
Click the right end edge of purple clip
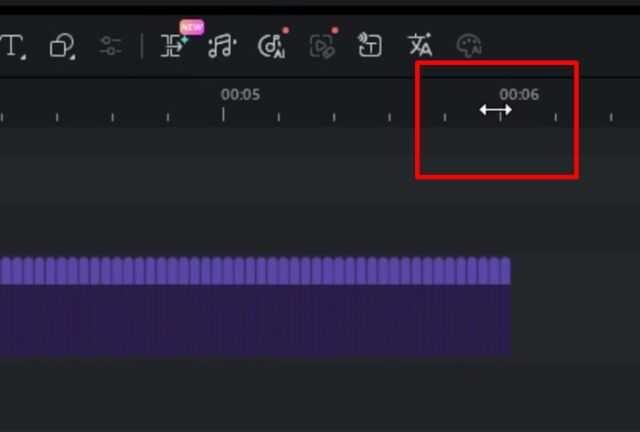point(509,310)
